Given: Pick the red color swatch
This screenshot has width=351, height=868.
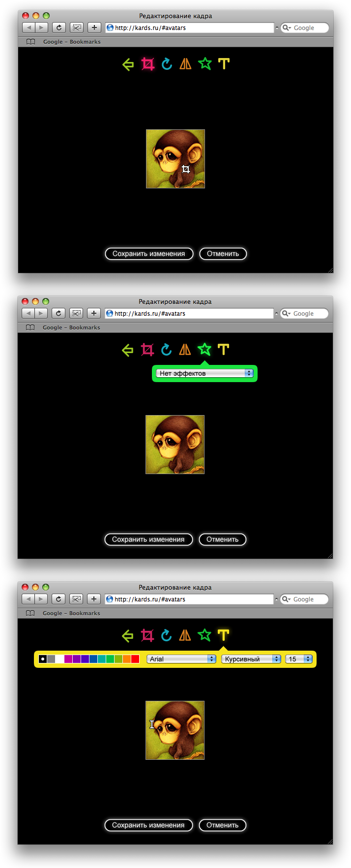Looking at the screenshot, I should 135,659.
